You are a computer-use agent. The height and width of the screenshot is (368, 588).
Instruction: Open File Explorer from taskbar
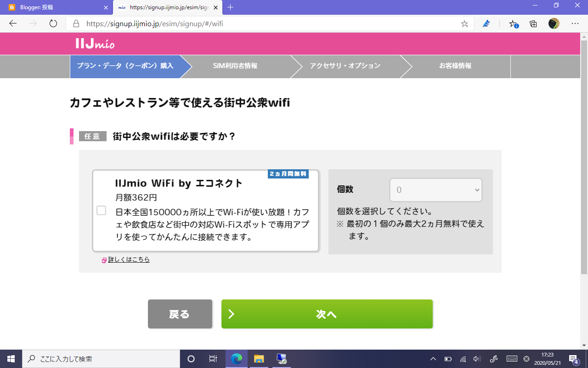(x=259, y=359)
